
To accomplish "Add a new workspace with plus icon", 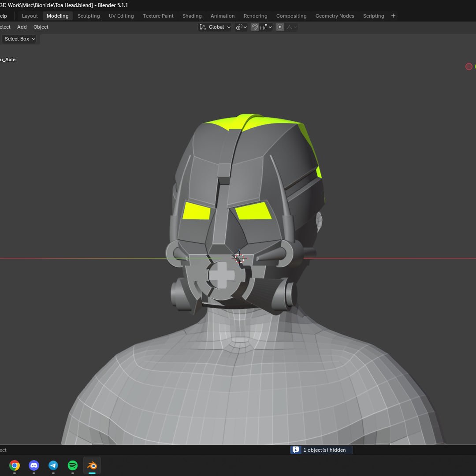I will 393,16.
